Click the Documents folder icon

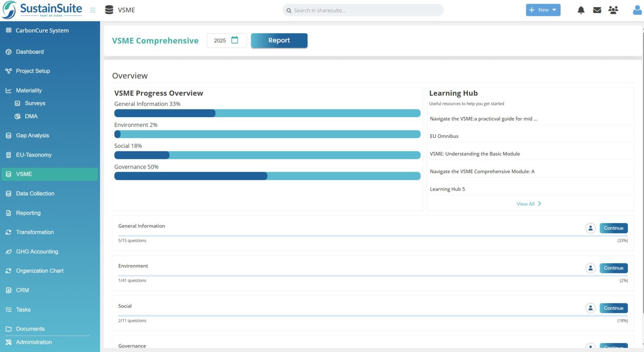pyautogui.click(x=8, y=329)
